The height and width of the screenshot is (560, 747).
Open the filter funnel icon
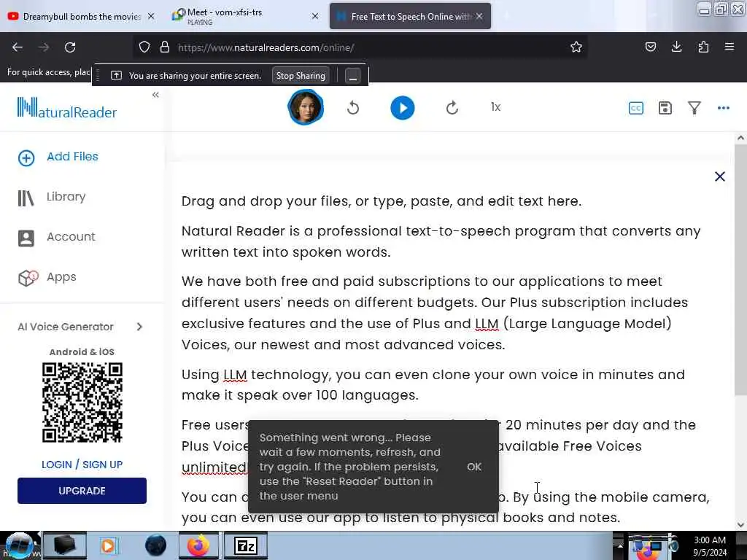click(x=694, y=108)
